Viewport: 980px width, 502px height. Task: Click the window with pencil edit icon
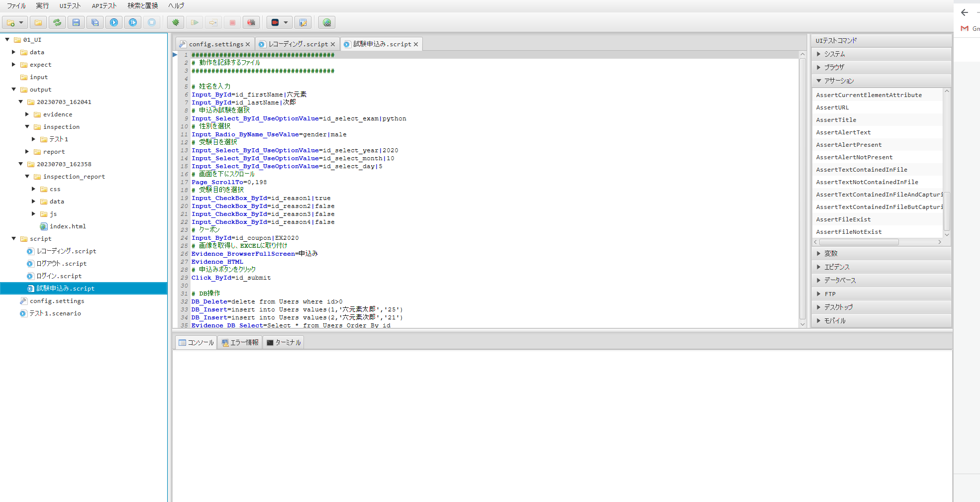tap(303, 22)
